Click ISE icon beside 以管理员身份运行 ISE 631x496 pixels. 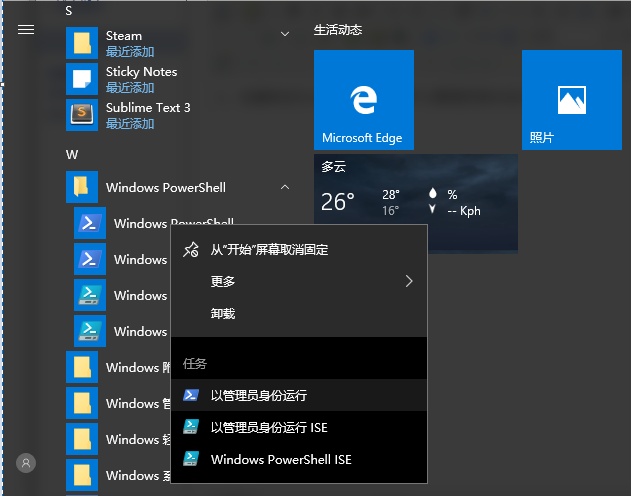coord(191,427)
